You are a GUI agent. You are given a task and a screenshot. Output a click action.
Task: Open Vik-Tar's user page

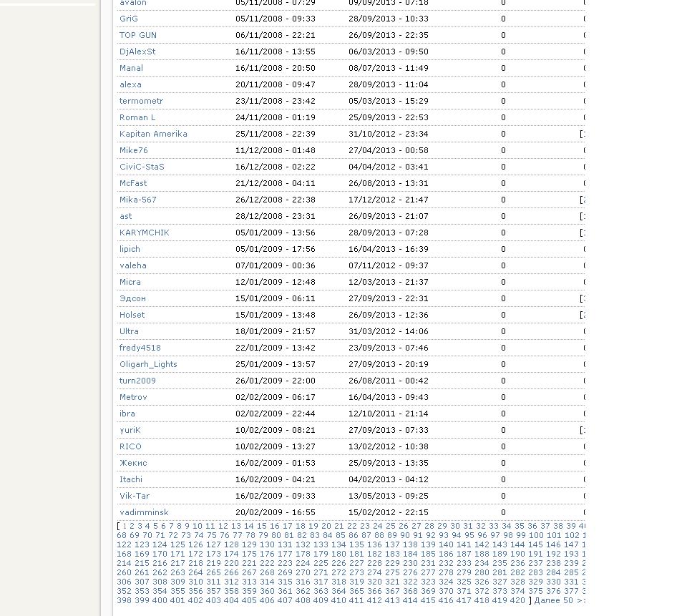tap(134, 496)
